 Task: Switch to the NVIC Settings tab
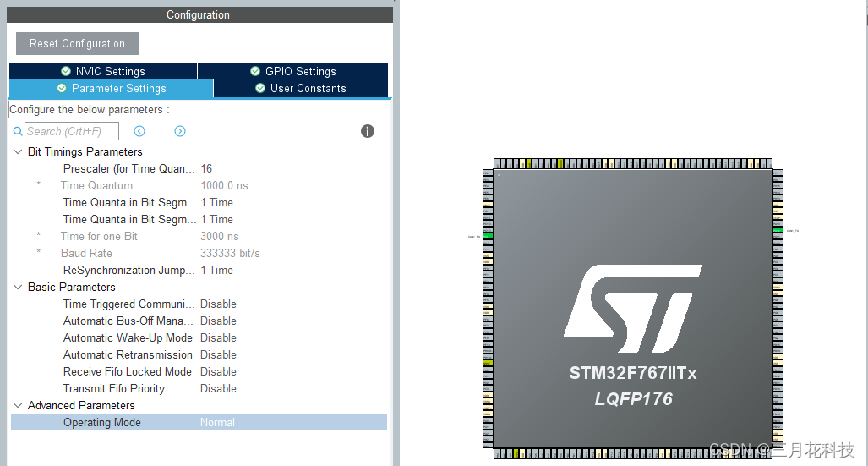[x=103, y=71]
